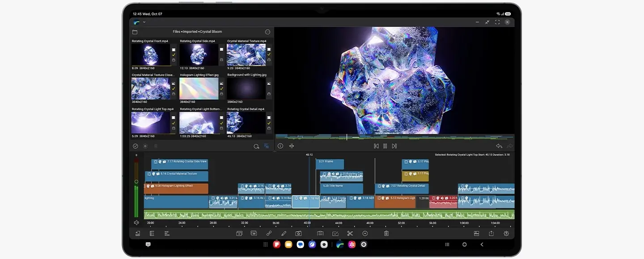Select Rotating Crystal Front.mp4 thumbnail

[151, 55]
